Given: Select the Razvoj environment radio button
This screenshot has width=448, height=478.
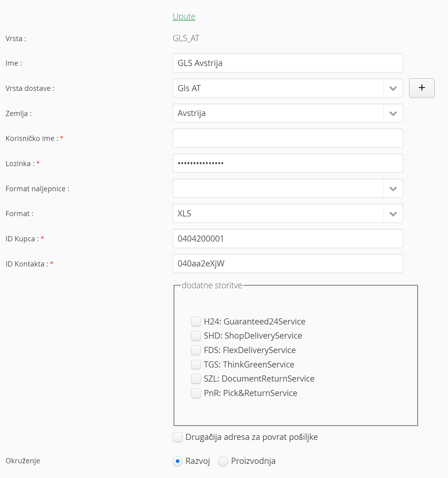Looking at the screenshot, I should coord(177,461).
